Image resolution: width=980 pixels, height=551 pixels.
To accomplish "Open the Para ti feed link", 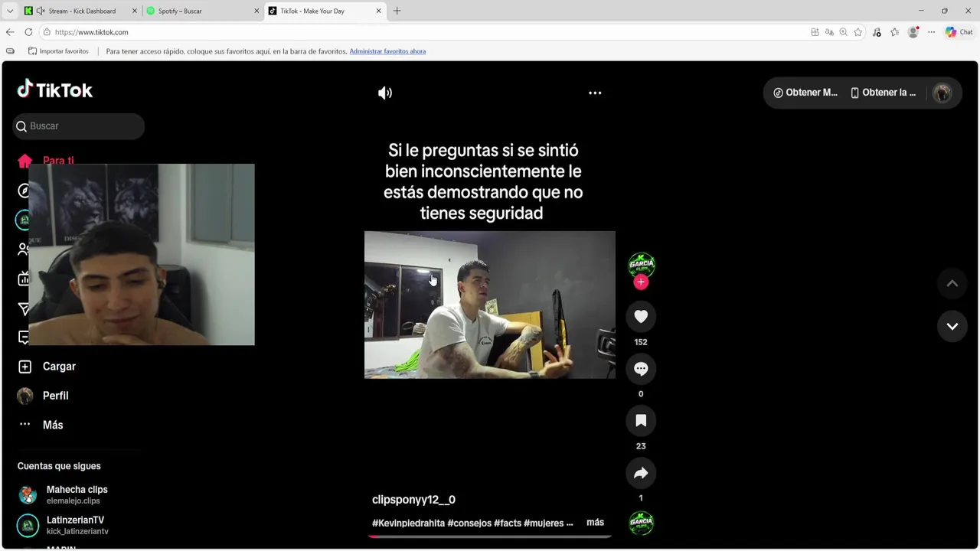I will 58,161.
